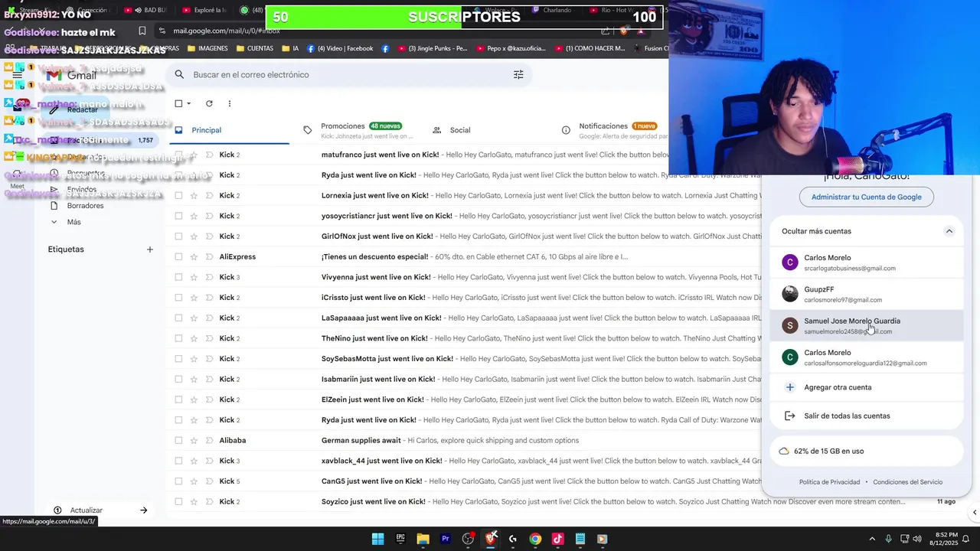Click the plus icon for Agregar otra cuenta
The width and height of the screenshot is (980, 551).
tap(789, 387)
